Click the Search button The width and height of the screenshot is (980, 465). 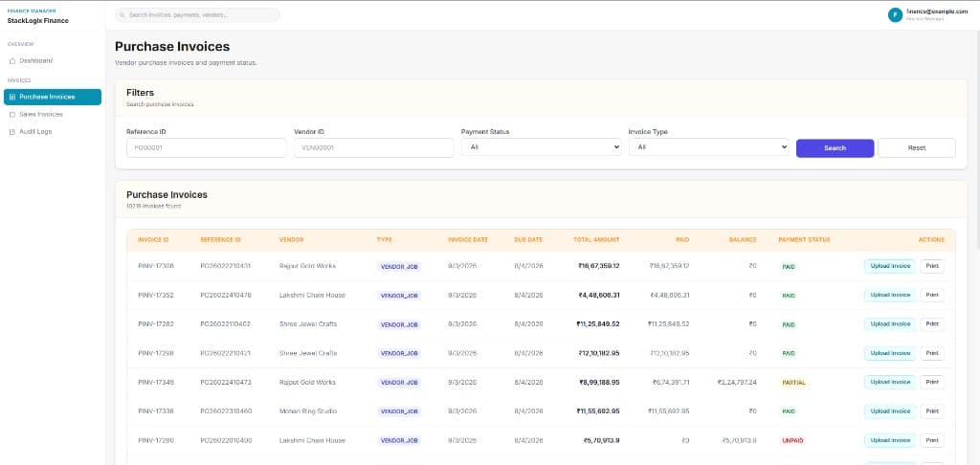click(x=835, y=148)
